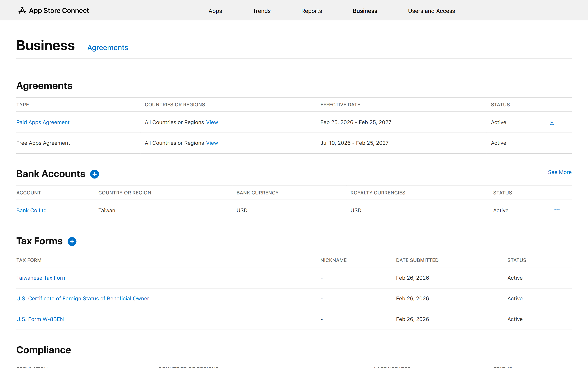
Task: Click the Date Submitted column header
Action: click(417, 260)
